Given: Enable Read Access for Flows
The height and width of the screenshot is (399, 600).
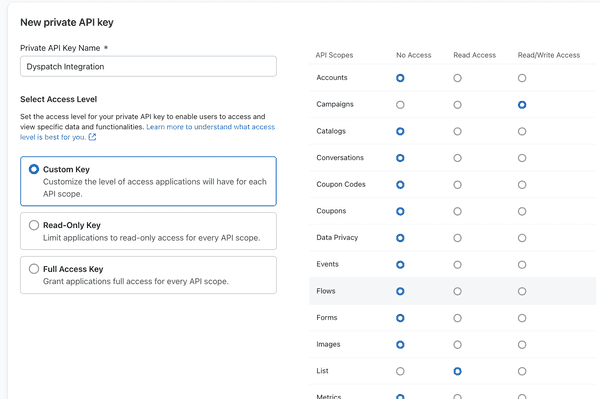Looking at the screenshot, I should pyautogui.click(x=457, y=292).
